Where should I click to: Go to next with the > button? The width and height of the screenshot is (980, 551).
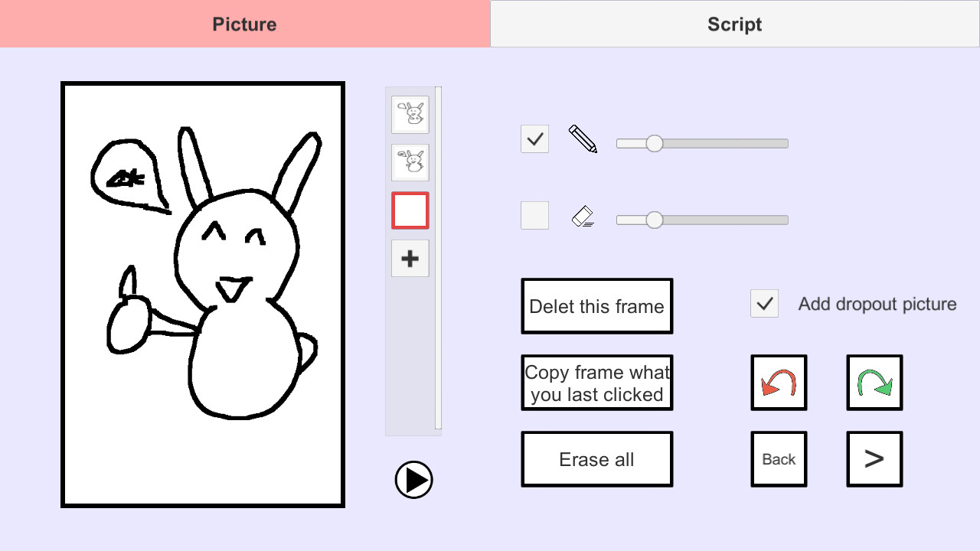874,459
